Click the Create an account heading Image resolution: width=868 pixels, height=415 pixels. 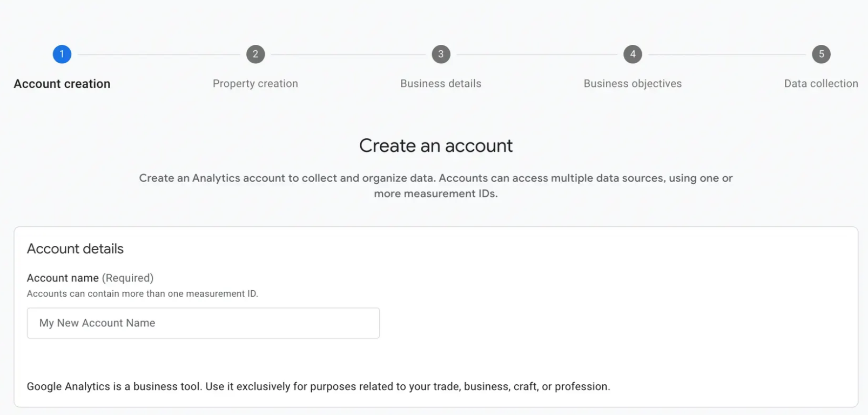point(436,146)
